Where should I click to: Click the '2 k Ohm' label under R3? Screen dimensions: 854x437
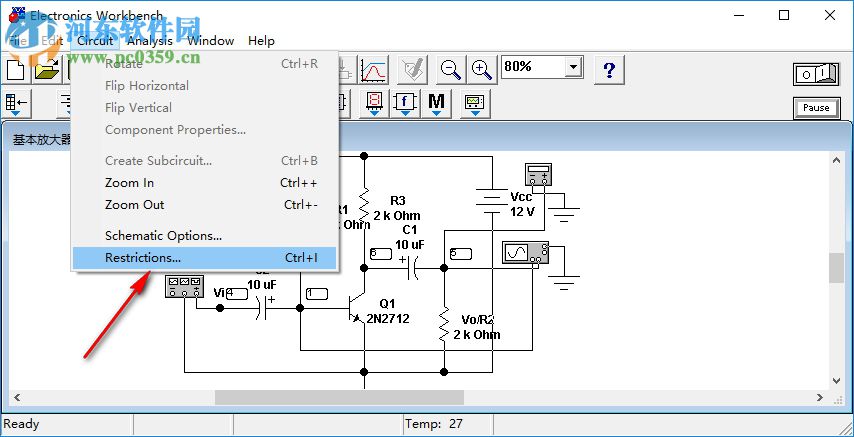click(397, 216)
